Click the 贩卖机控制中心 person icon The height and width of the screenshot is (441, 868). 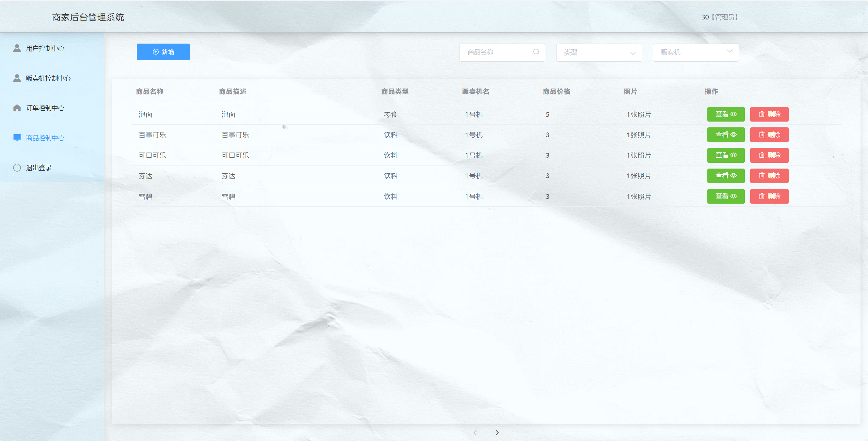17,78
